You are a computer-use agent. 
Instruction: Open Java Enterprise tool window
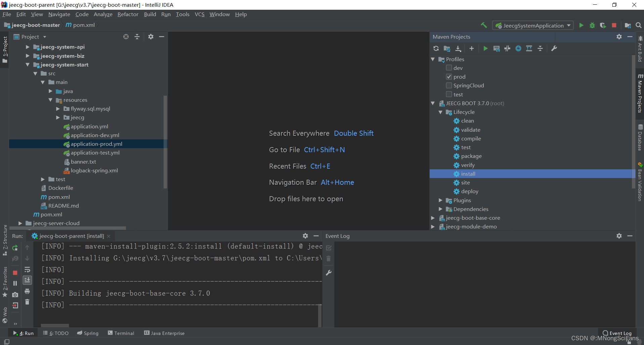[164, 333]
